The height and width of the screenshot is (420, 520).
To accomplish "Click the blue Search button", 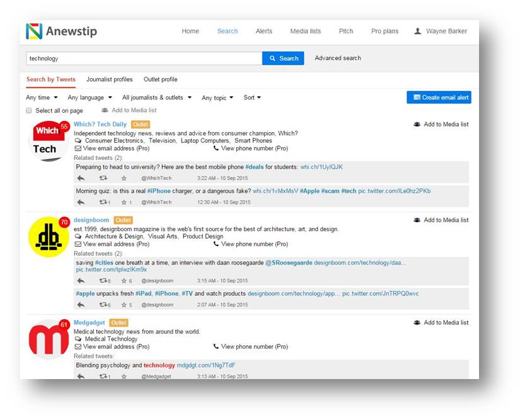I will pyautogui.click(x=283, y=59).
